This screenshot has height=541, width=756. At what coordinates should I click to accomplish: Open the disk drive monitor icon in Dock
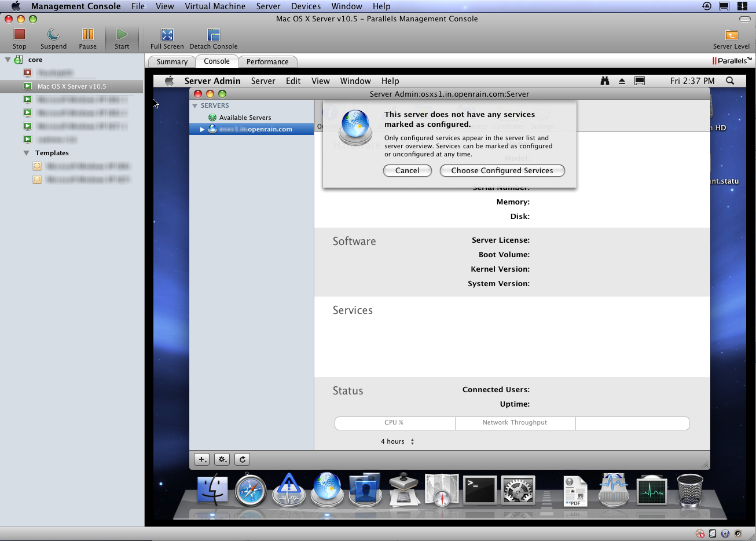[x=614, y=491]
